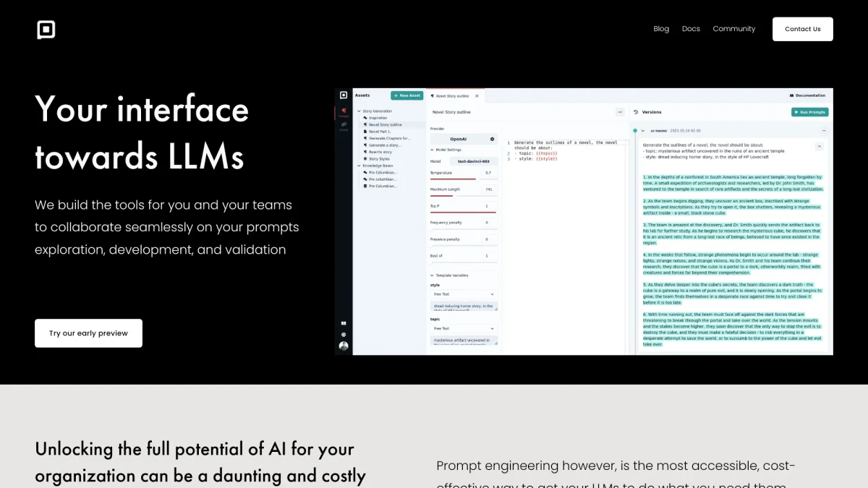Screen dimensions: 868x488
Task: Click the Versions history icon
Action: (x=636, y=112)
